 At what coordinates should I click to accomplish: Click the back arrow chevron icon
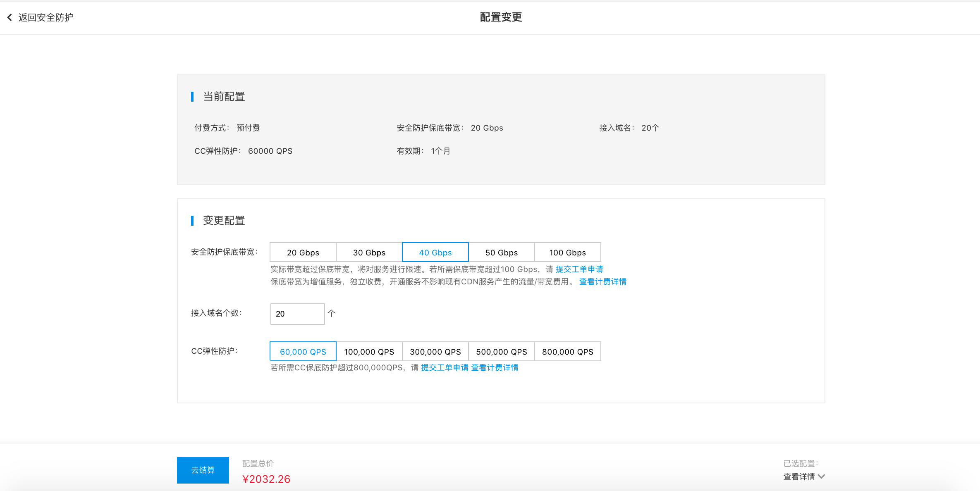tap(10, 17)
